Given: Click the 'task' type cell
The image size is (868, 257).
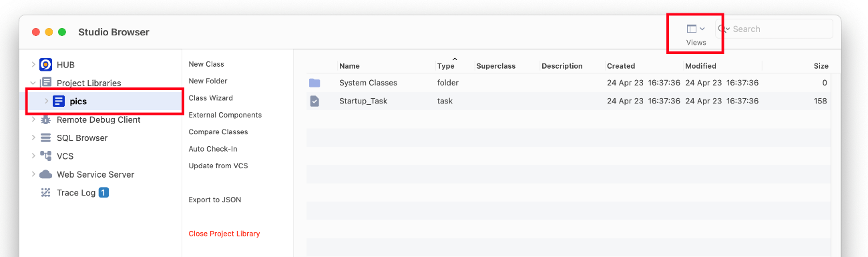Looking at the screenshot, I should [x=445, y=101].
